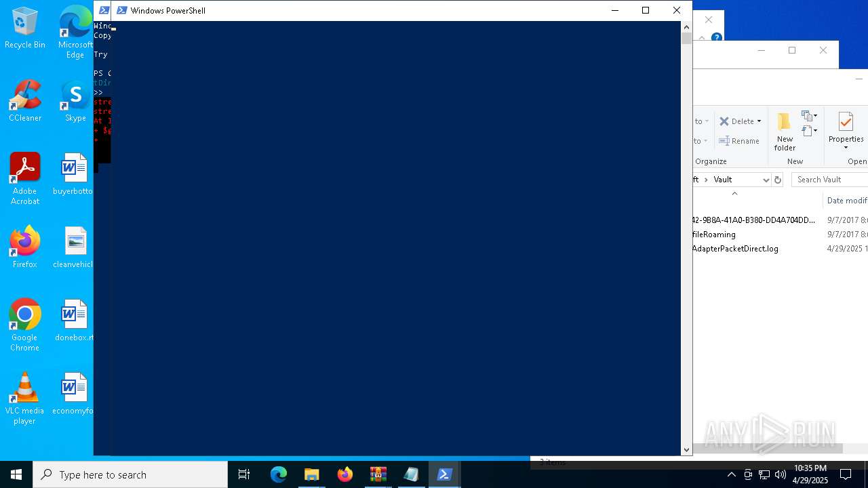Open the PowerShell window system menu icon
868x488 pixels.
coord(122,10)
